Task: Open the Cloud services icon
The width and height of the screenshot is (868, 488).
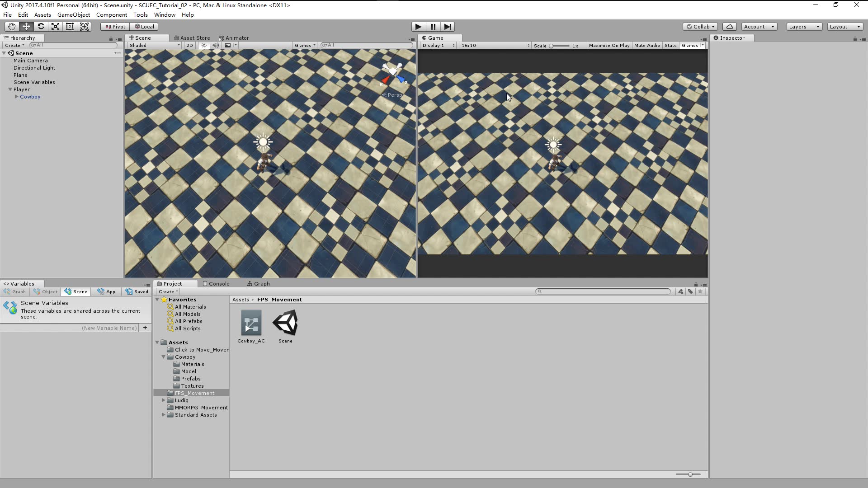Action: pyautogui.click(x=729, y=27)
